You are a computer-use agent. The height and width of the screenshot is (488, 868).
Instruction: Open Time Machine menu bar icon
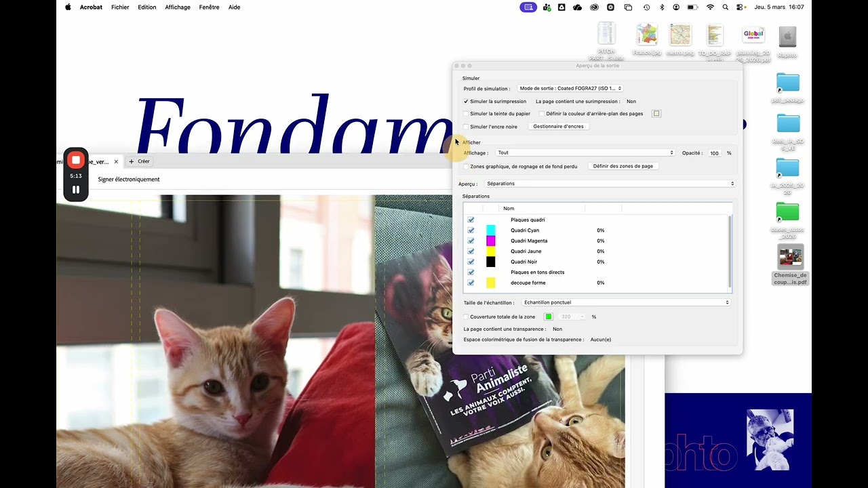pyautogui.click(x=646, y=7)
